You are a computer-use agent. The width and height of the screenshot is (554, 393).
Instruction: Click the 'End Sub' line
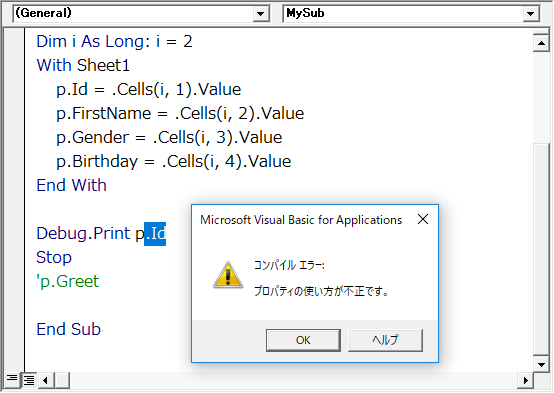coord(69,329)
